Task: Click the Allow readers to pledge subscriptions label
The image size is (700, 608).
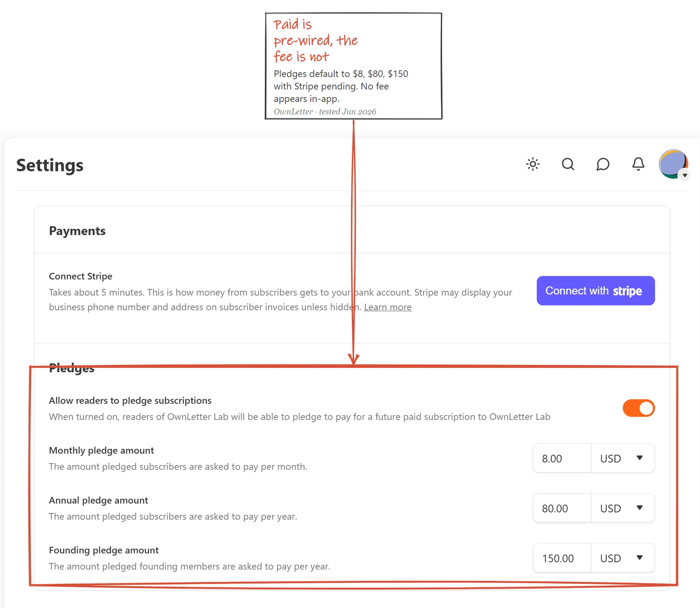Action: click(x=130, y=400)
